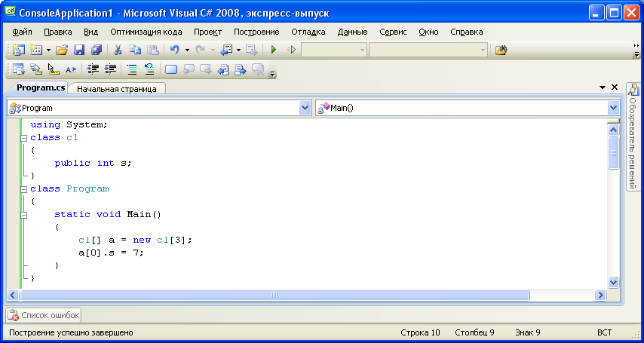Image resolution: width=644 pixels, height=343 pixels.
Task: Open the Navigate Backward dropdown arrow
Action: [238, 50]
